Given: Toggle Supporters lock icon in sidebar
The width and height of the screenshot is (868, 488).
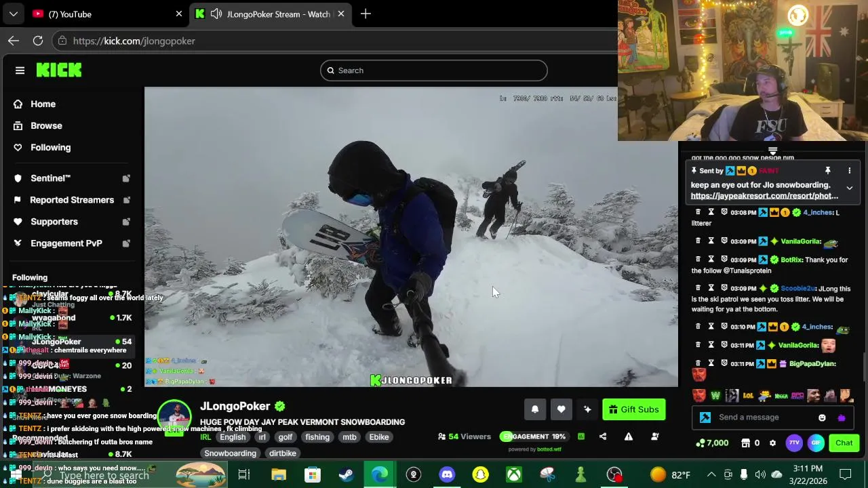Looking at the screenshot, I should 126,222.
